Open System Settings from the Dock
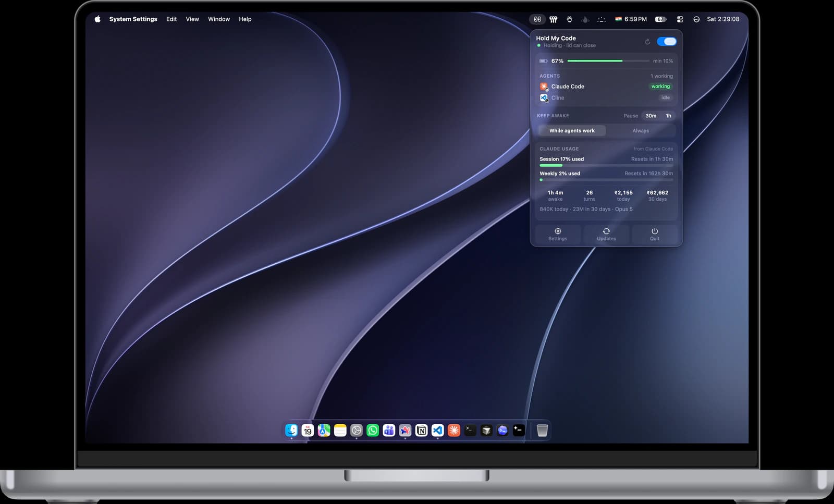The image size is (834, 504). [357, 430]
